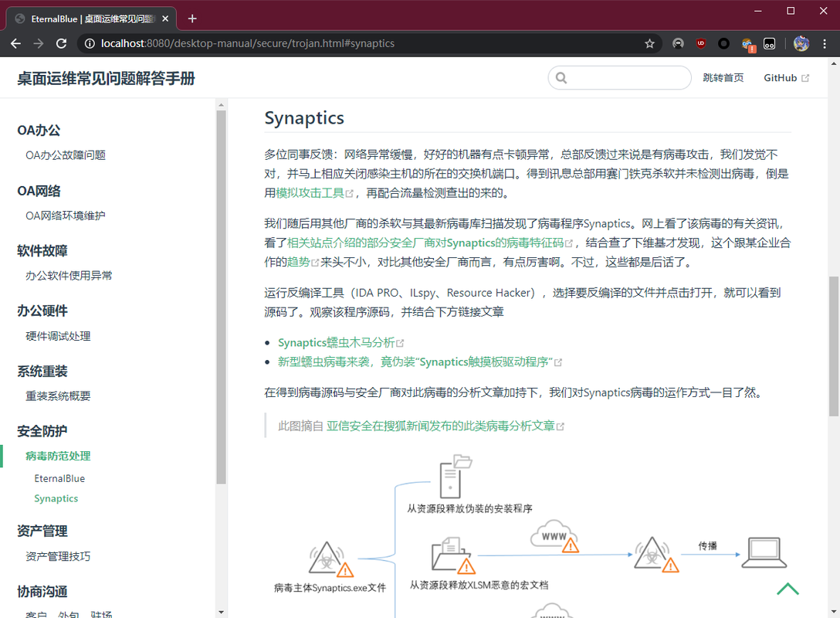The height and width of the screenshot is (618, 840).
Task: Jump to EternalBlue section in sidebar
Action: (x=59, y=478)
